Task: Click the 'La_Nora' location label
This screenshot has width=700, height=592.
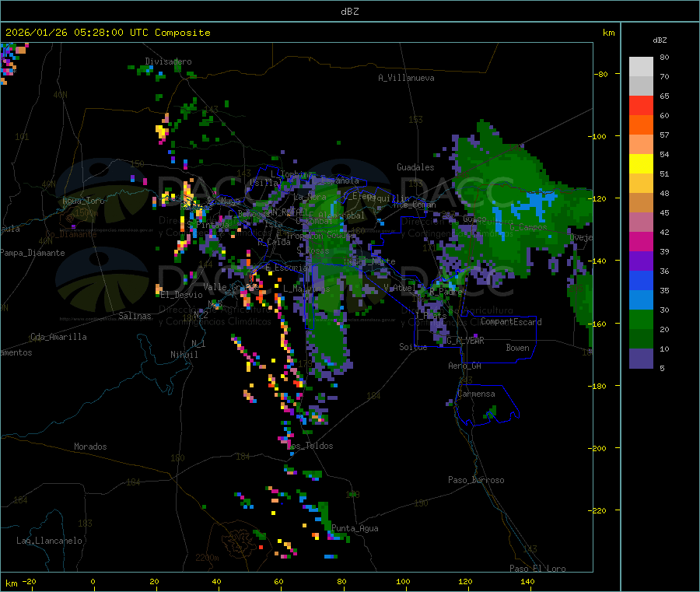Action: (x=310, y=198)
